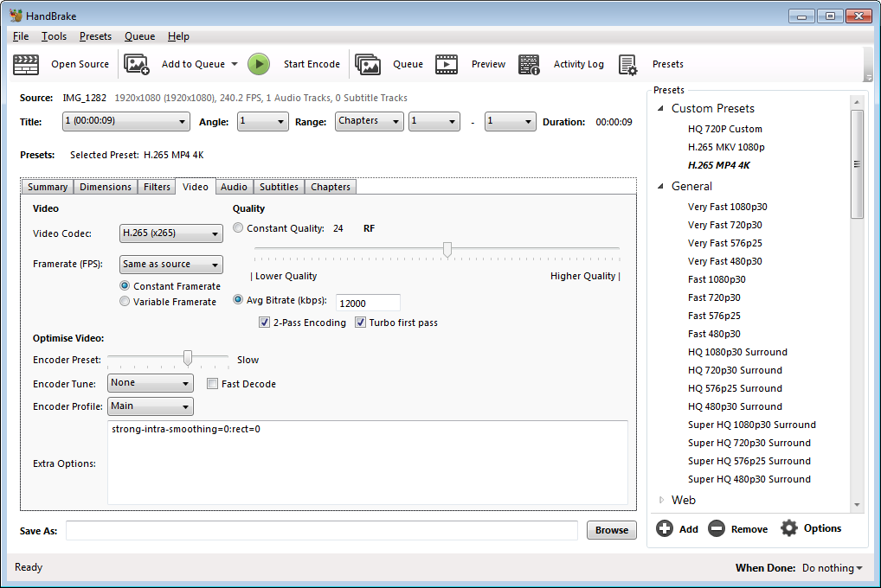The image size is (881, 588).
Task: Click the Encoder Preset slider handle
Action: [188, 358]
